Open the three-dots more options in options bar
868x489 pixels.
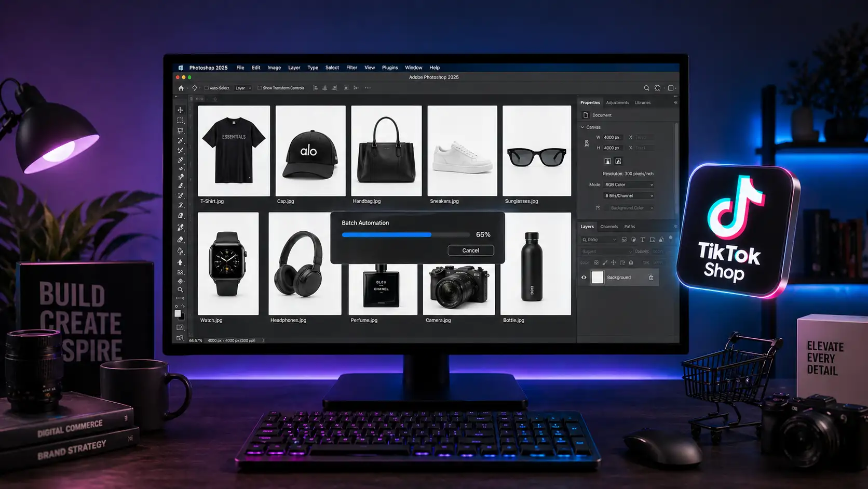click(x=368, y=88)
